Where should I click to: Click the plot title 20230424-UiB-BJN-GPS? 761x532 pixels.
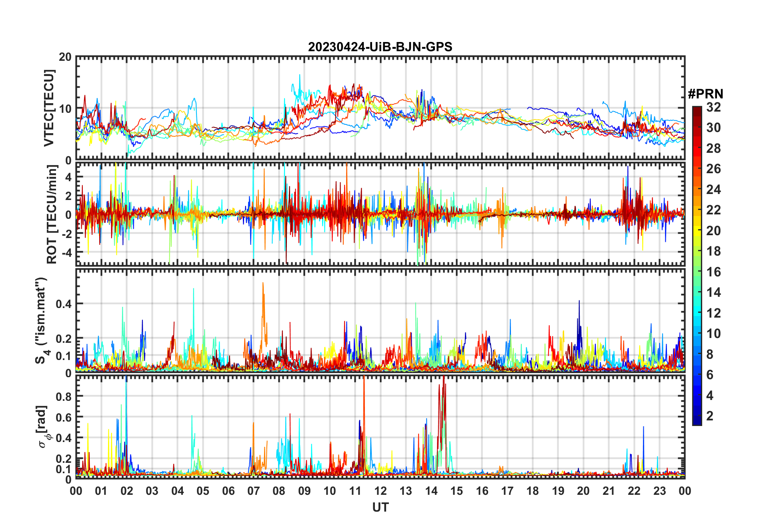tap(380, 47)
